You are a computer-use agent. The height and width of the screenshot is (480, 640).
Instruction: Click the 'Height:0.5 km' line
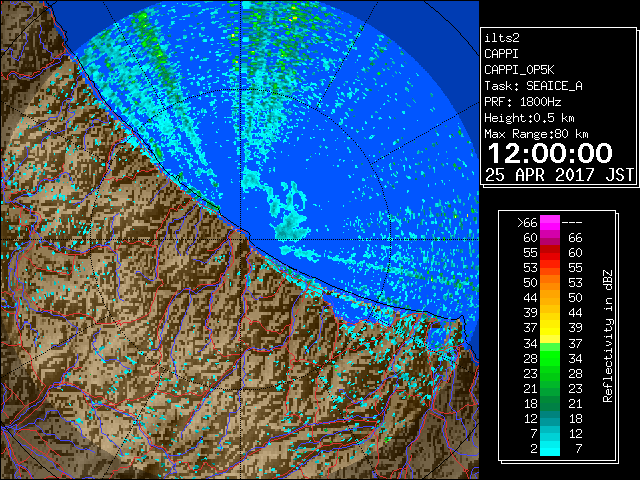(529, 118)
